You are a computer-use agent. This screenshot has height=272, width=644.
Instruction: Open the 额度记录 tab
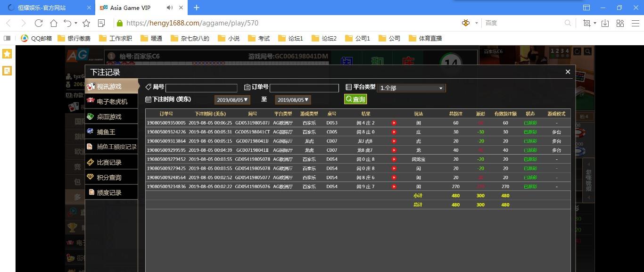[111, 192]
